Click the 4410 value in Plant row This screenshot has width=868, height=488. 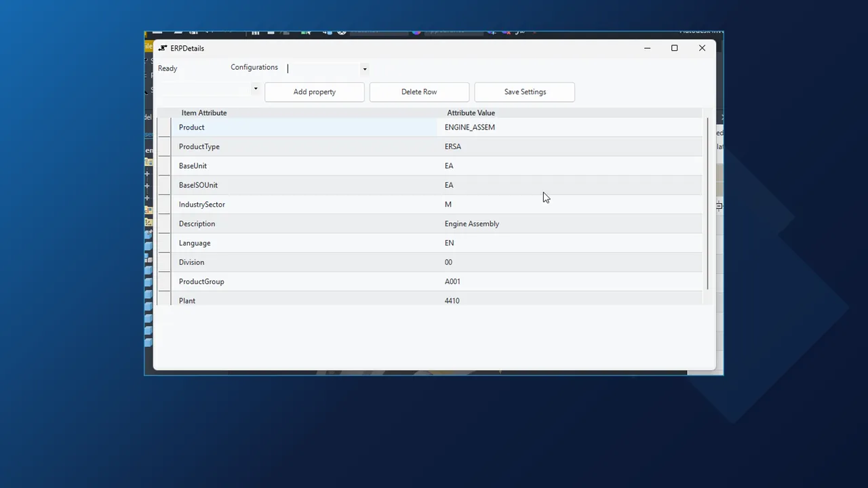570,299
